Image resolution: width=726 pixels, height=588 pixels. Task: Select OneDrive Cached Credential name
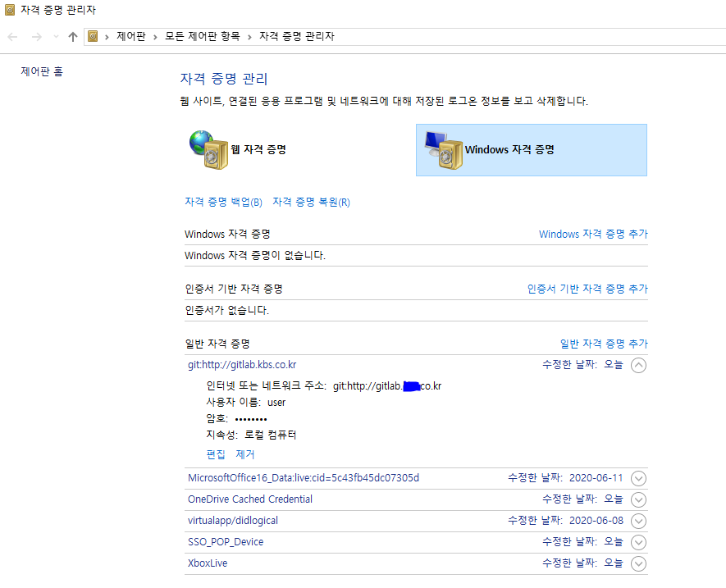(250, 499)
